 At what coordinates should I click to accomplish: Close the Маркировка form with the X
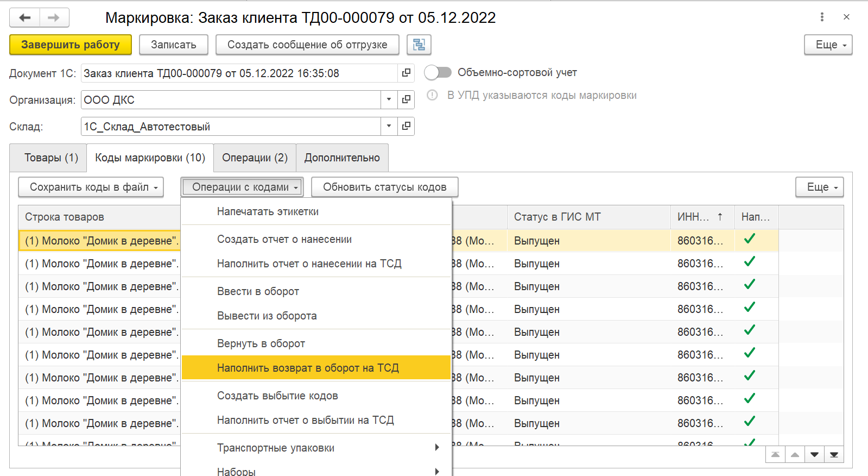(x=846, y=17)
